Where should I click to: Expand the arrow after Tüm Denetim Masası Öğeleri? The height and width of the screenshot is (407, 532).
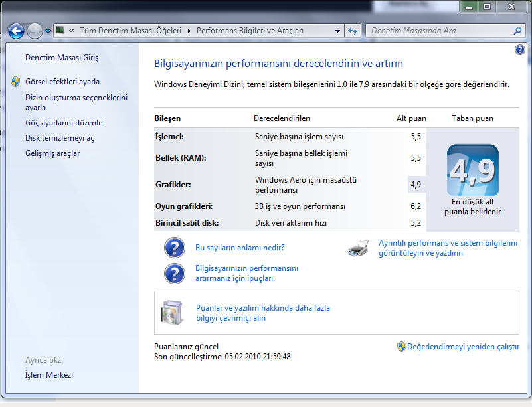point(189,31)
